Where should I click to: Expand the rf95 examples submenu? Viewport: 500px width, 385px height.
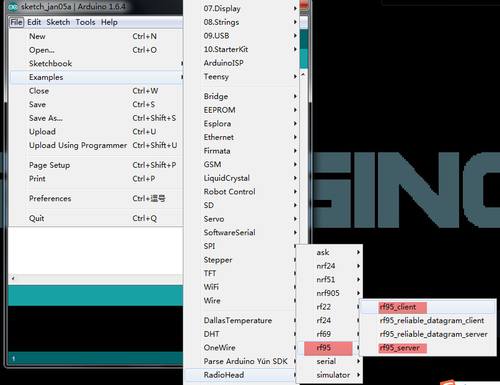(x=329, y=348)
